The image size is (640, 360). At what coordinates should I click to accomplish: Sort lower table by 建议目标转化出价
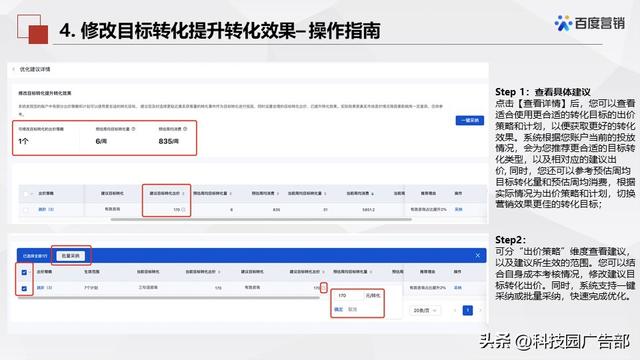click(x=324, y=272)
